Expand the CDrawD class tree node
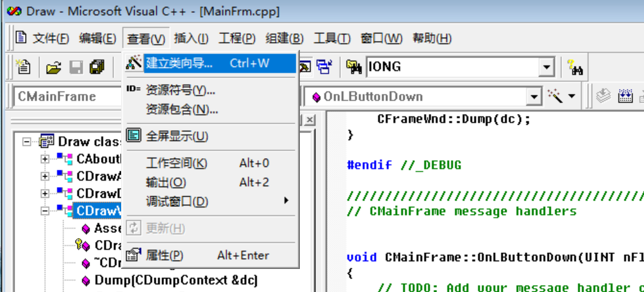 point(45,193)
